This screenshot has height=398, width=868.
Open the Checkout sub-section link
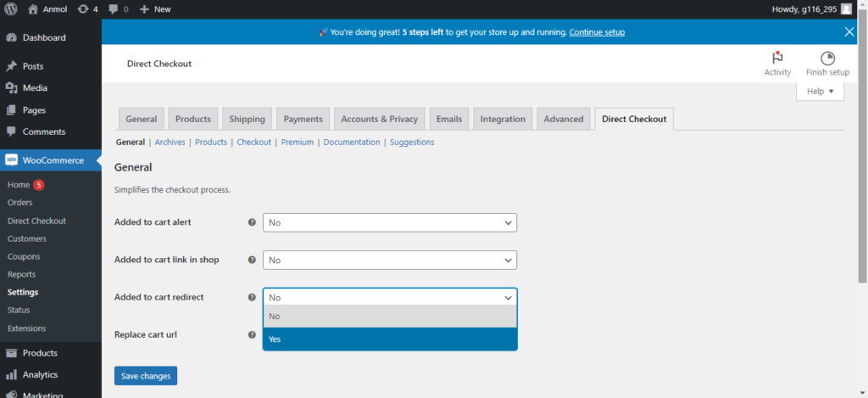click(254, 142)
